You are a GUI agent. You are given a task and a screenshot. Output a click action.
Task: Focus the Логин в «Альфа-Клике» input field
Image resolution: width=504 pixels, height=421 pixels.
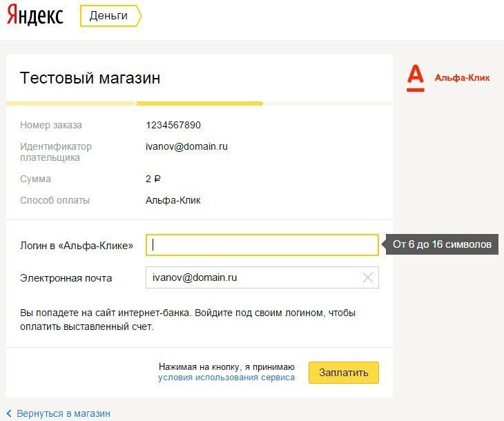262,245
